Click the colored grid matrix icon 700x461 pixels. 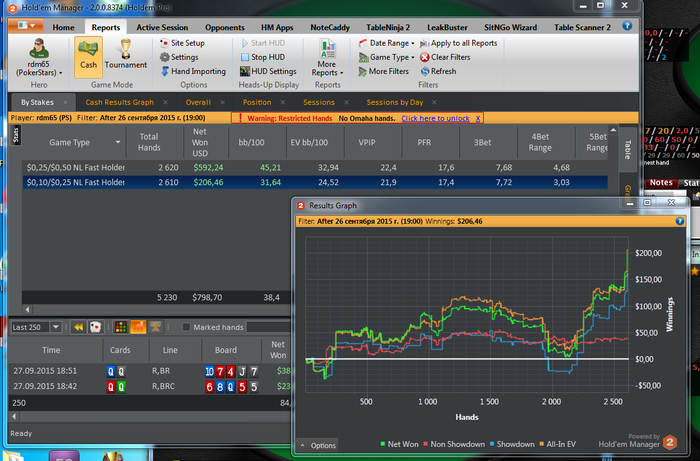pyautogui.click(x=121, y=327)
